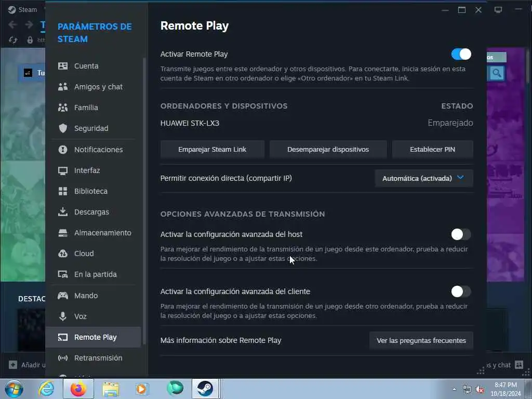Click the Remote Play page title
The image size is (532, 399).
click(x=194, y=26)
